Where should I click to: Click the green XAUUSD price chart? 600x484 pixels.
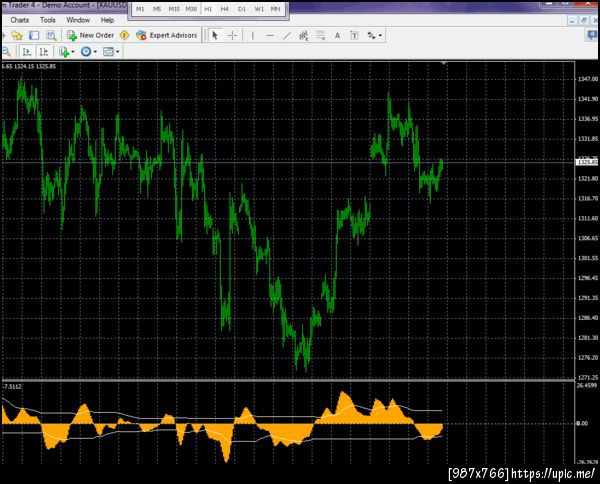click(x=288, y=220)
